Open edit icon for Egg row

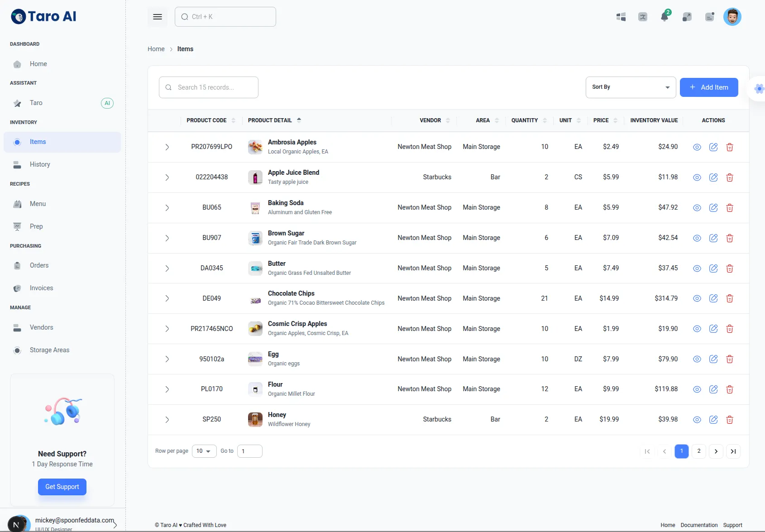[713, 359]
